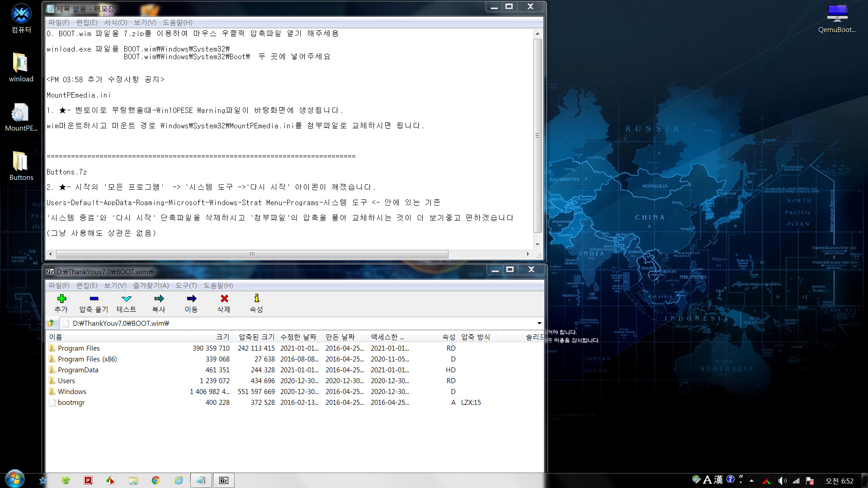Open Notepad 도움말(H) menu

pyautogui.click(x=178, y=22)
